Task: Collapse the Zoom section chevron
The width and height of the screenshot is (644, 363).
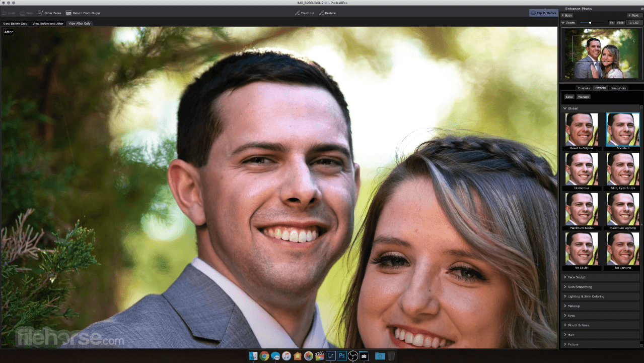Action: click(x=563, y=23)
